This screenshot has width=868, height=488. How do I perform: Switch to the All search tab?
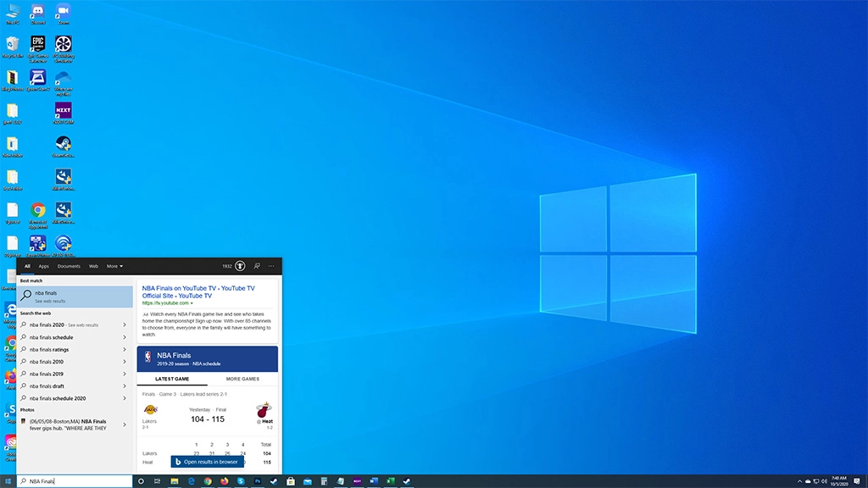(x=27, y=266)
